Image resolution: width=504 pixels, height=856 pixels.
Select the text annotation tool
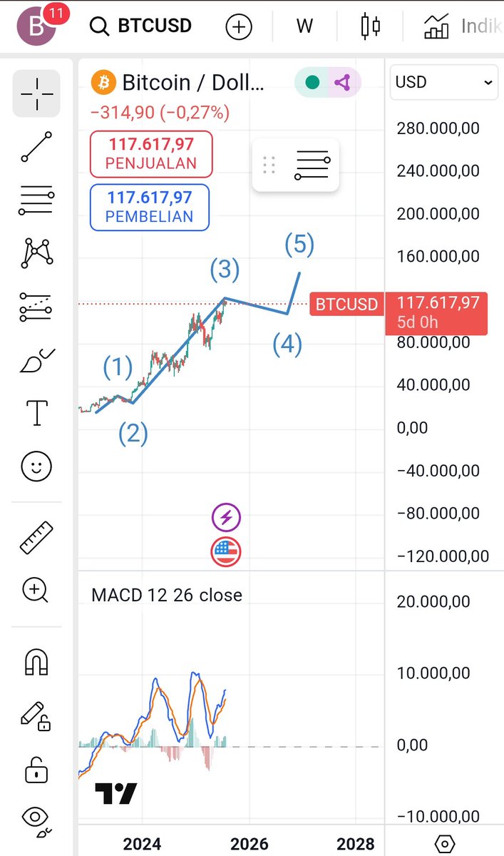[36, 413]
